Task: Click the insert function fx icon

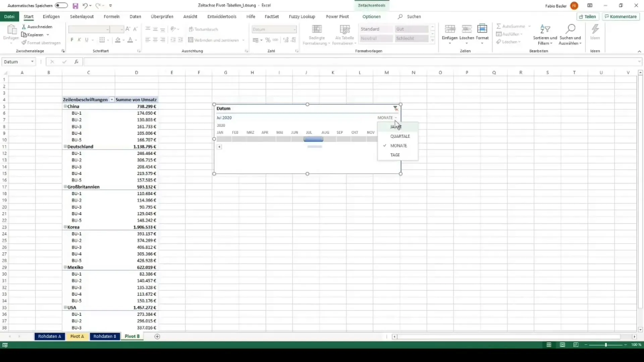Action: (x=76, y=62)
